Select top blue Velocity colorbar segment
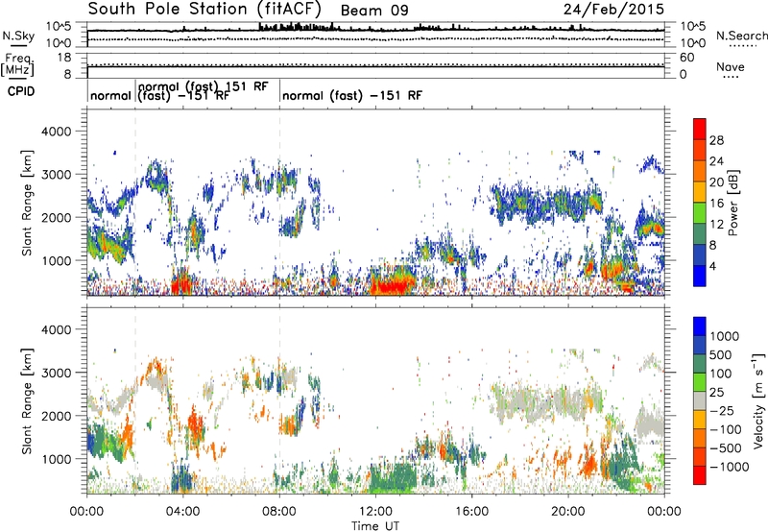The height and width of the screenshot is (532, 768). click(700, 326)
